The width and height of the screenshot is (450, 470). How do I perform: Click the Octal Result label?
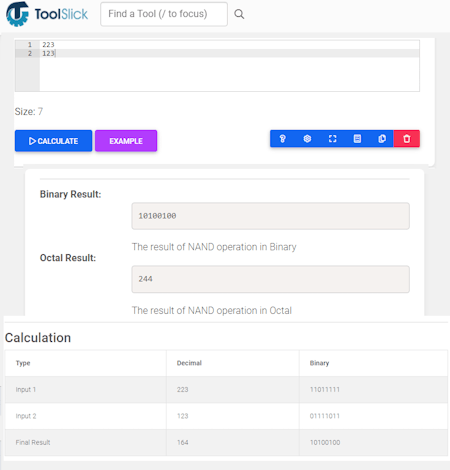point(68,258)
